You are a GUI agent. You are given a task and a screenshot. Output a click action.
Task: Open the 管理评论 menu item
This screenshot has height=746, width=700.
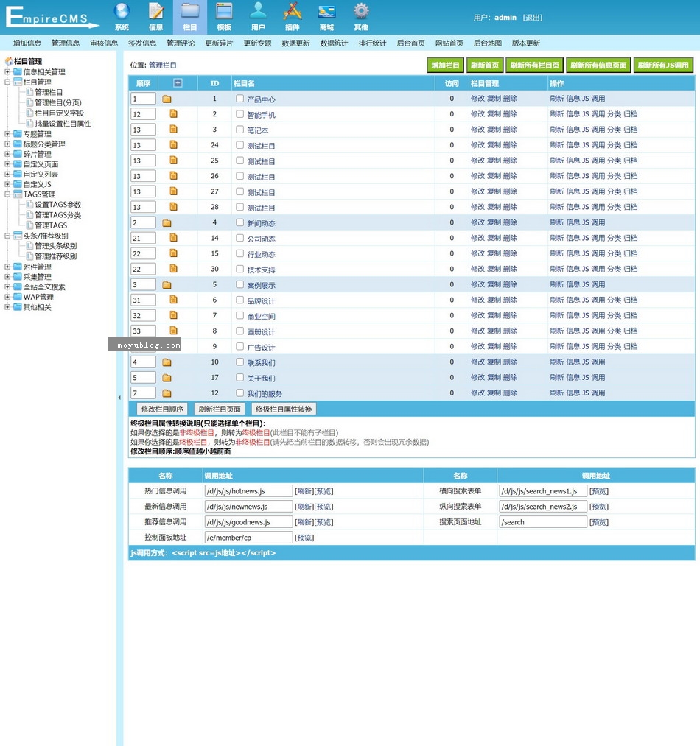pyautogui.click(x=181, y=43)
